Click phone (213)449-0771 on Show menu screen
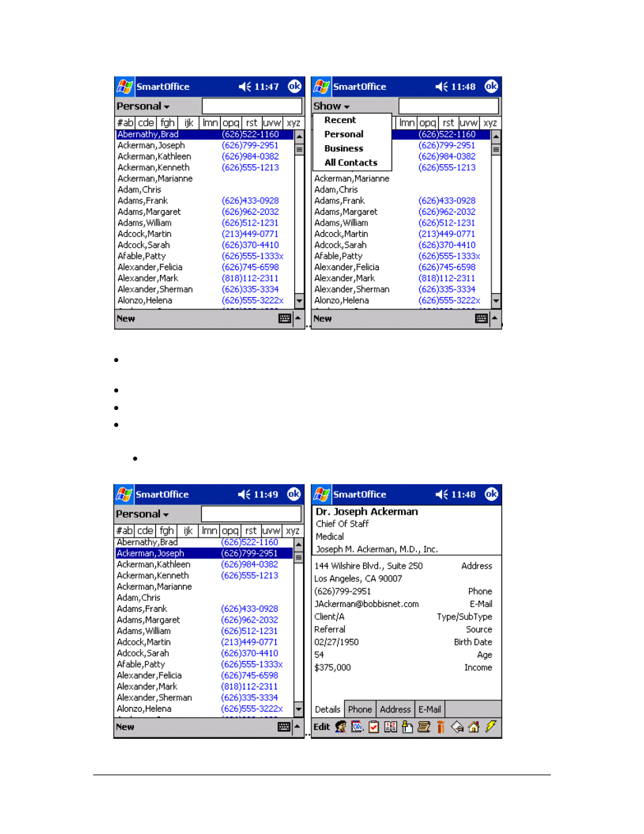Image resolution: width=644 pixels, height=834 pixels. click(x=447, y=234)
